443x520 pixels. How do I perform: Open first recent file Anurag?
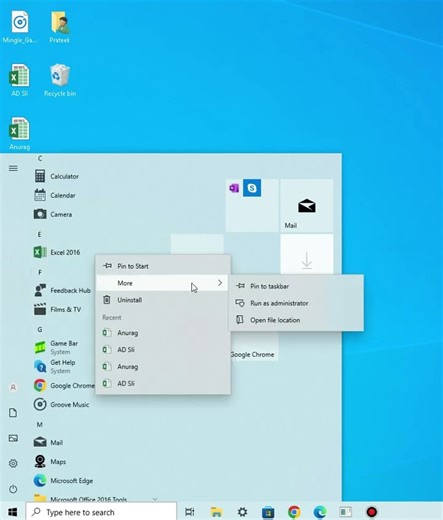point(163,333)
